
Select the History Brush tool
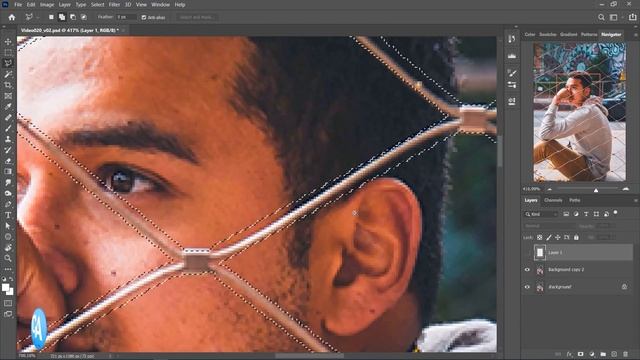(x=8, y=150)
